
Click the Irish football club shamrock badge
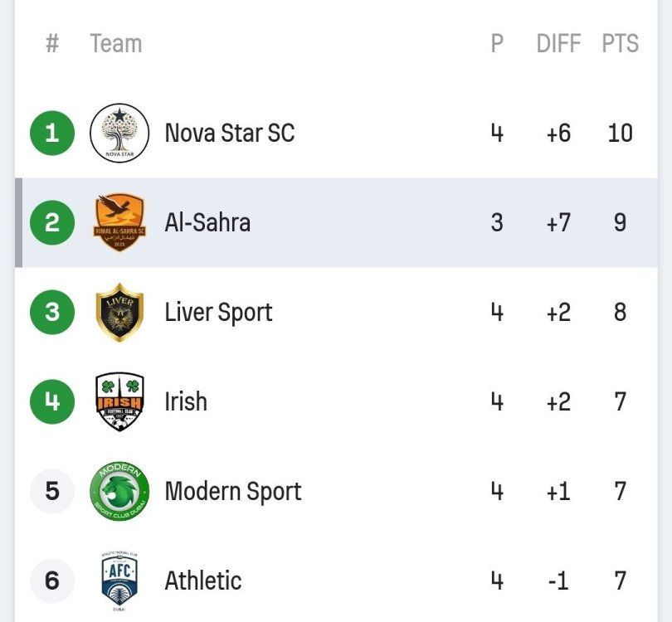(119, 401)
